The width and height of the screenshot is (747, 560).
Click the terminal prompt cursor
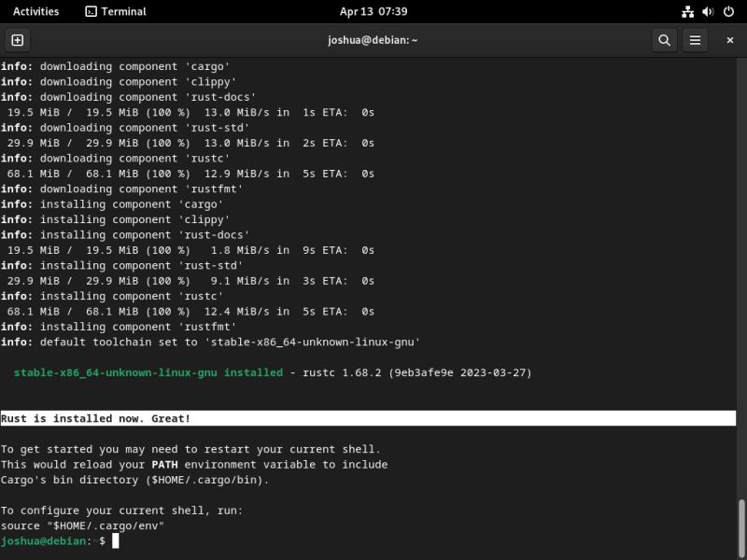[118, 540]
